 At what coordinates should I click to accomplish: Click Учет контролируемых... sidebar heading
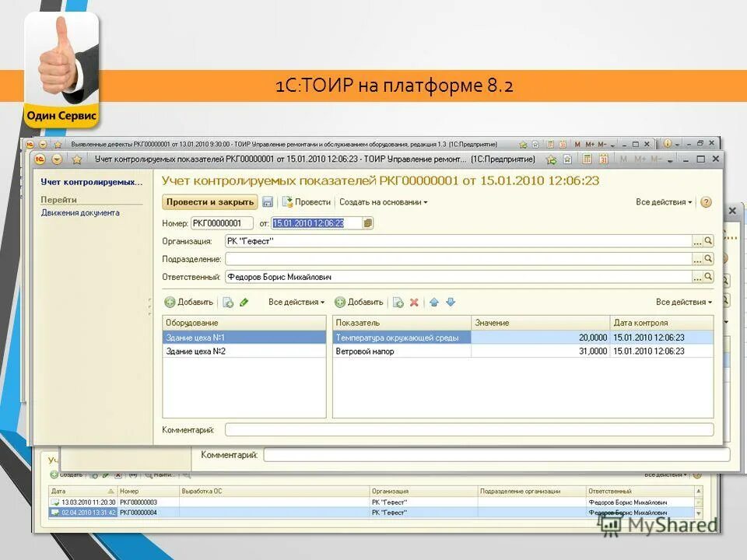pos(92,182)
